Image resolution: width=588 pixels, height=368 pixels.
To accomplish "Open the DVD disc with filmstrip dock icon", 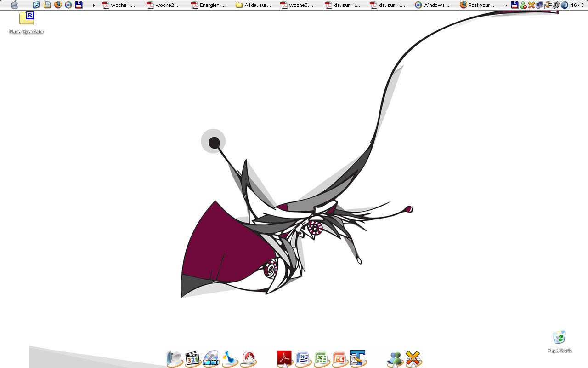I will click(x=212, y=359).
